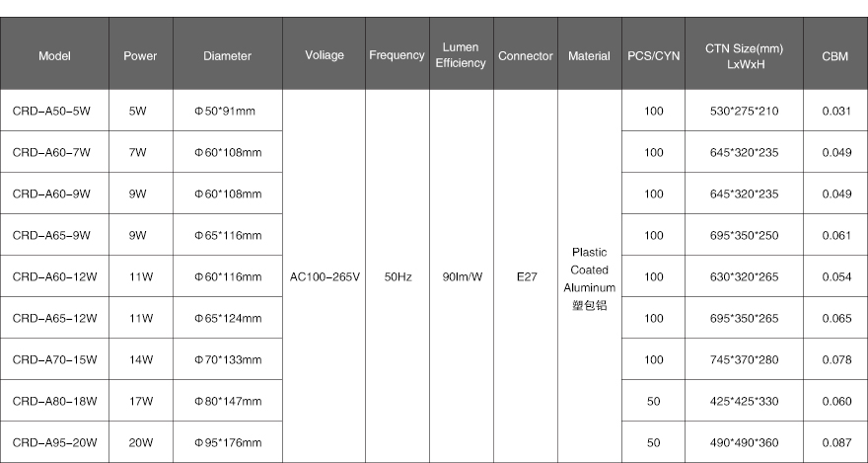Click the Φ70*133mm diameter cell
This screenshot has height=463, width=868.
[228, 359]
